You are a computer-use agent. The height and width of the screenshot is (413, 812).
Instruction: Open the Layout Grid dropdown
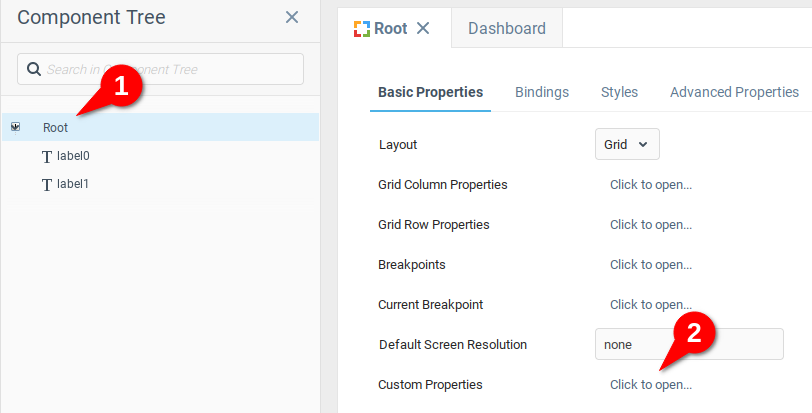626,144
